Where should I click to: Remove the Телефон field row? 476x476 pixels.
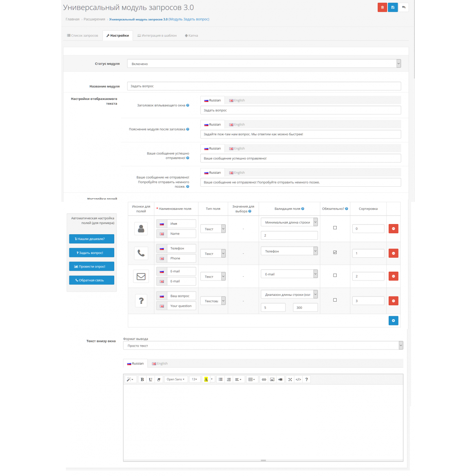click(393, 253)
